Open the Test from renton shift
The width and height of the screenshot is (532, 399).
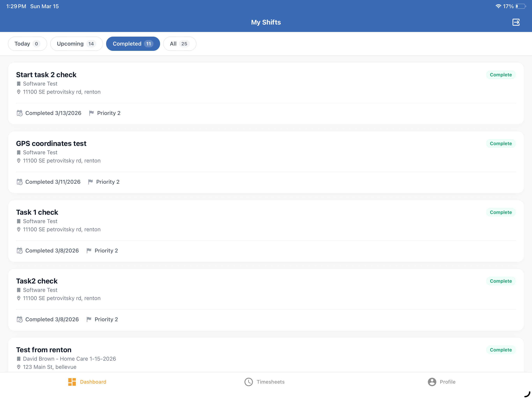point(266,355)
